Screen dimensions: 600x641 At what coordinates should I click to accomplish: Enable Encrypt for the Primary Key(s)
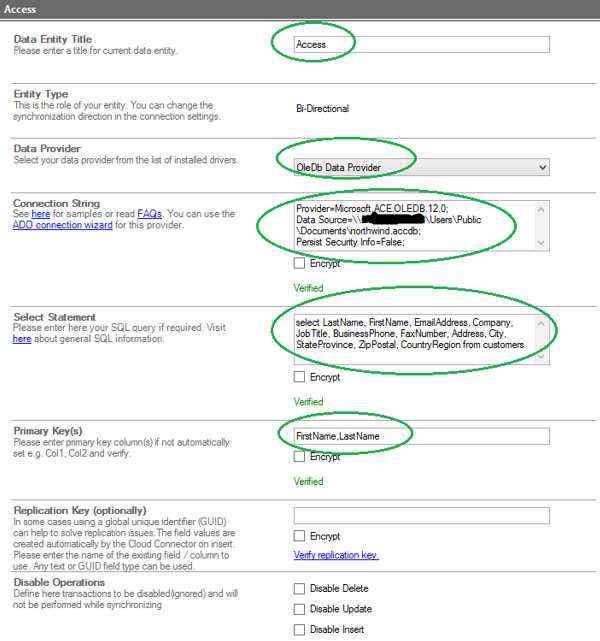300,457
